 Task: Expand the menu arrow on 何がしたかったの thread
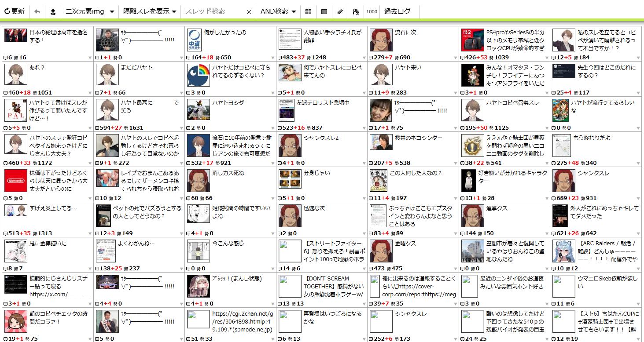[x=273, y=58]
